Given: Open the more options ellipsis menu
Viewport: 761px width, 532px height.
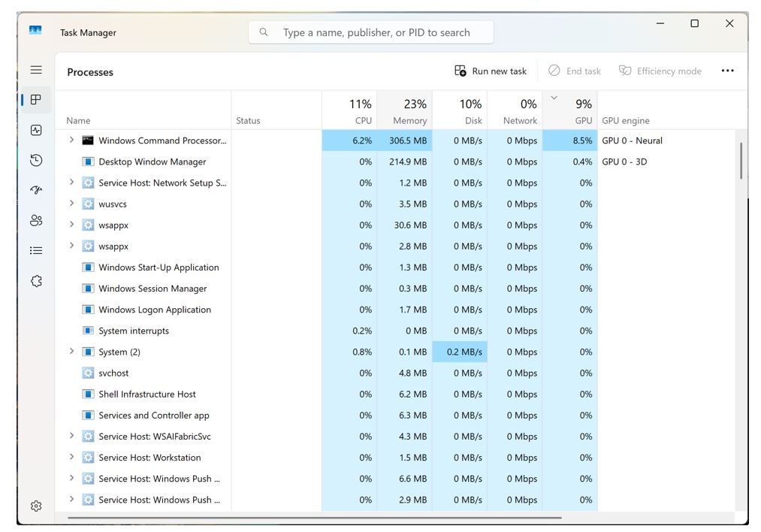Looking at the screenshot, I should point(727,71).
